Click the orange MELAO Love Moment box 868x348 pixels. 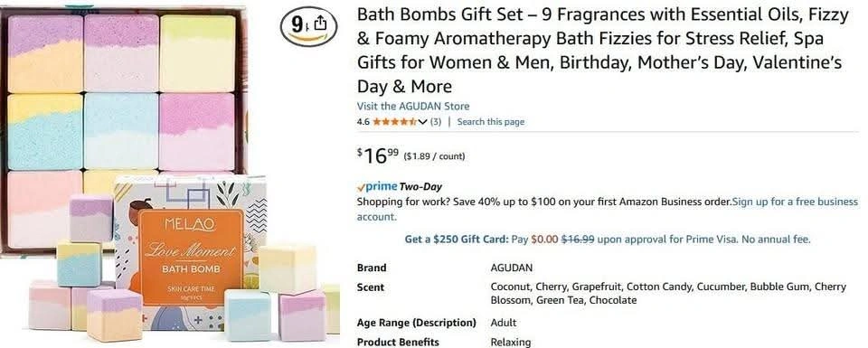[x=191, y=259]
